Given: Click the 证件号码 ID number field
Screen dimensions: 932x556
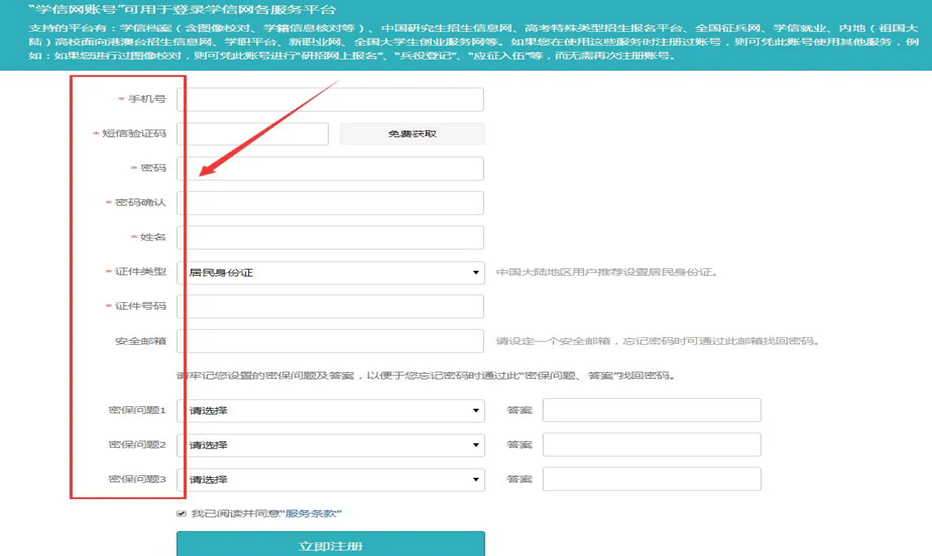Looking at the screenshot, I should pos(330,307).
